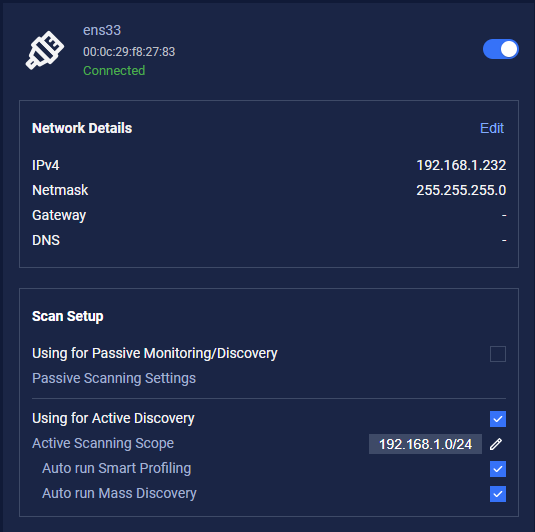Open the Edit link in Network Details

pyautogui.click(x=492, y=128)
